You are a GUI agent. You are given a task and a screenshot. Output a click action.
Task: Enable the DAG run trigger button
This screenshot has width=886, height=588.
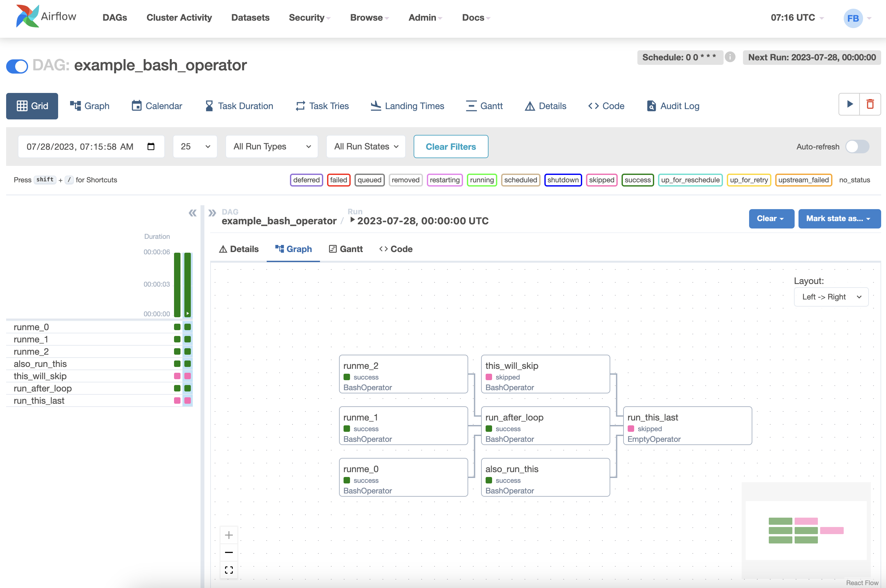coord(850,105)
